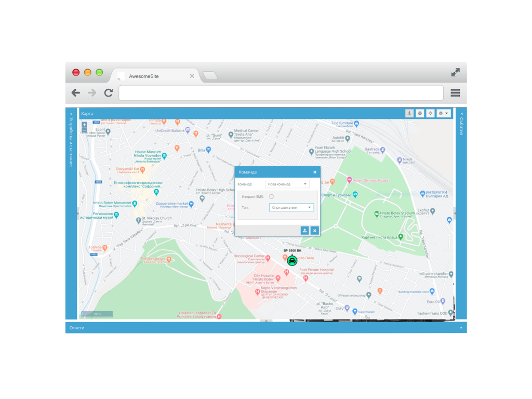Open the gear settings dropdown on the map toolbar

pos(444,113)
